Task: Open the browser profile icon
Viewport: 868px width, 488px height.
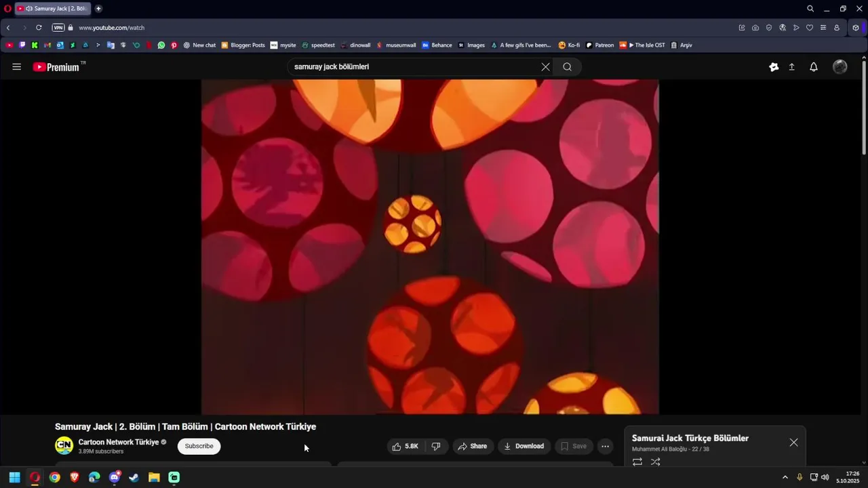Action: point(837,28)
